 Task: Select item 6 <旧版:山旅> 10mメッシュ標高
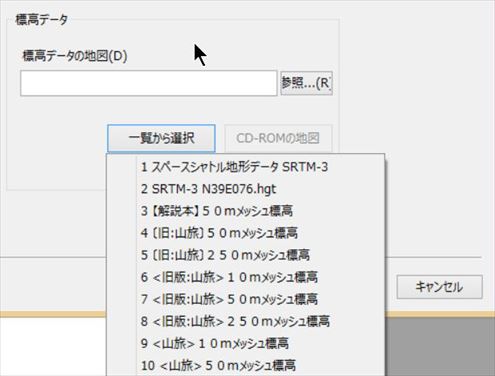coord(246,277)
